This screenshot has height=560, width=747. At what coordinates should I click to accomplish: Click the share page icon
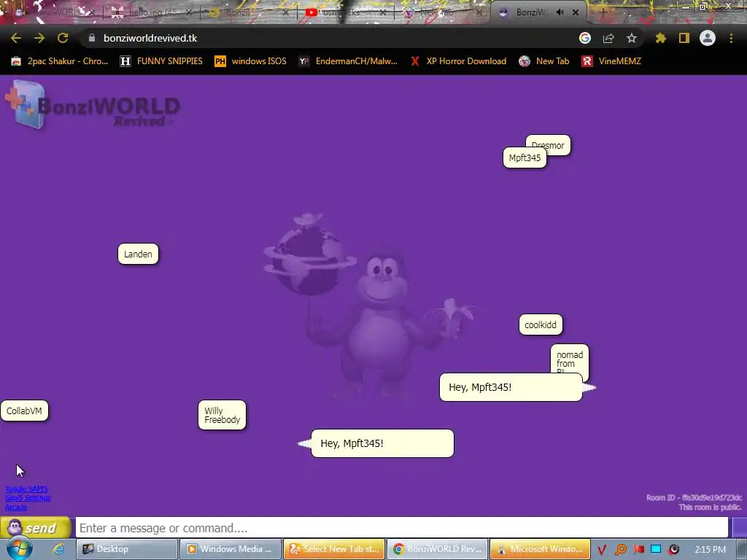click(608, 38)
